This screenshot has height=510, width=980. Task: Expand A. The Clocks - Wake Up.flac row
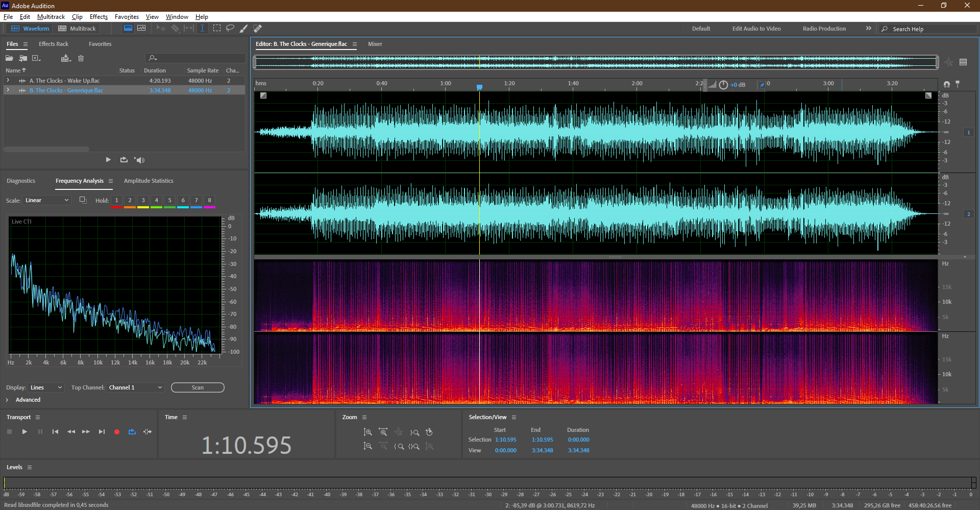click(8, 81)
